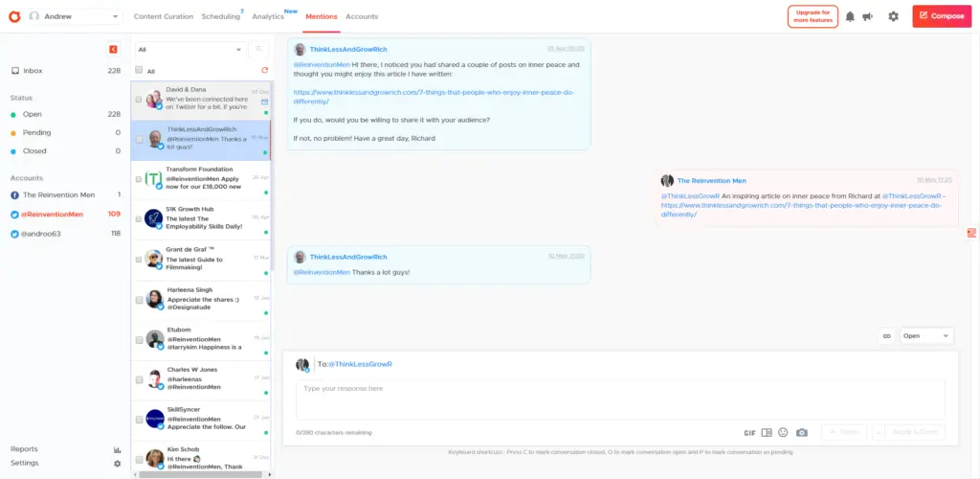Refresh the mentions list

tap(265, 70)
